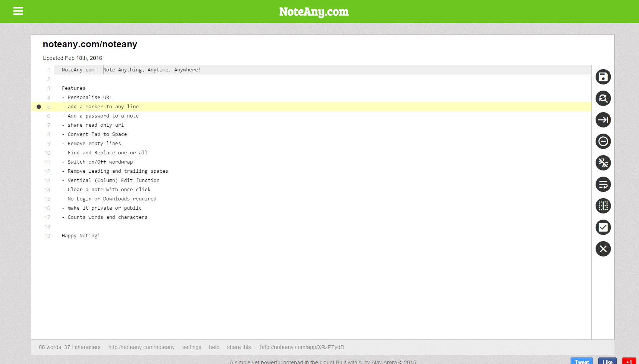Click the +1 button
639x364 pixels.
(x=629, y=361)
